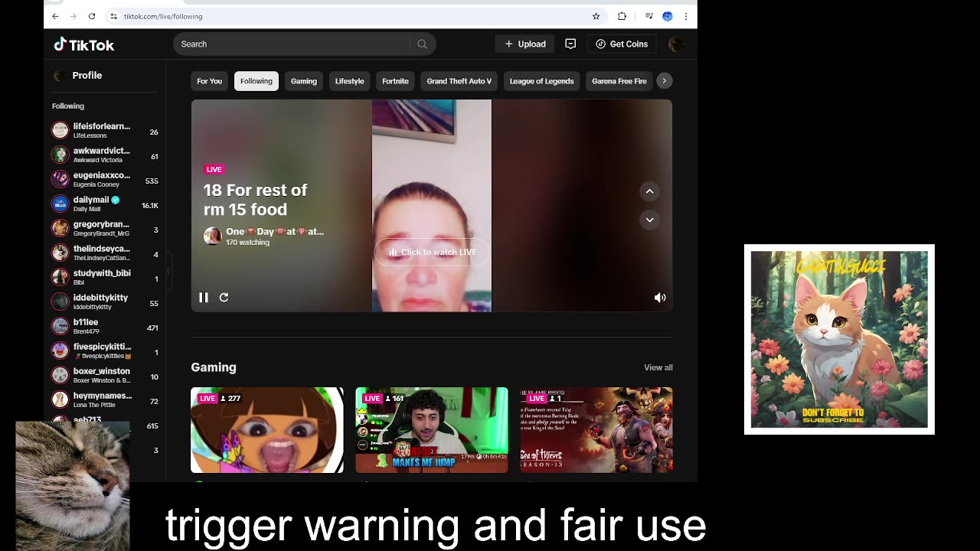Image resolution: width=980 pixels, height=551 pixels.
Task: Click the browser forward arrow
Action: tap(73, 16)
